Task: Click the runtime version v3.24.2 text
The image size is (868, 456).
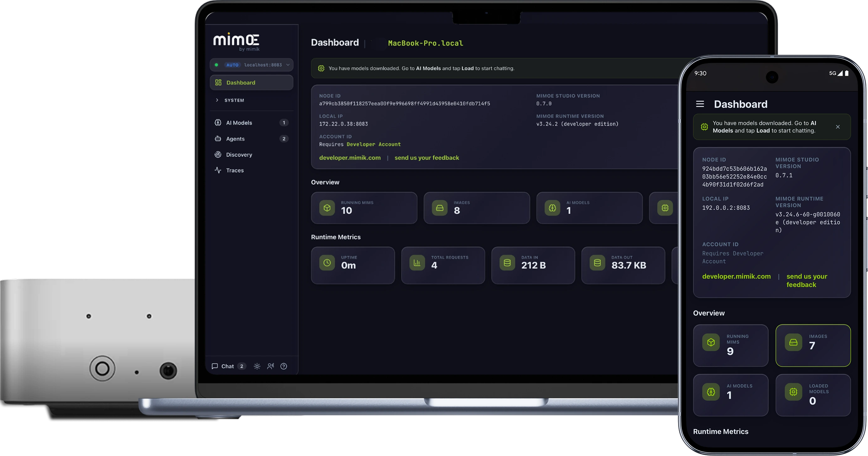Action: [577, 124]
